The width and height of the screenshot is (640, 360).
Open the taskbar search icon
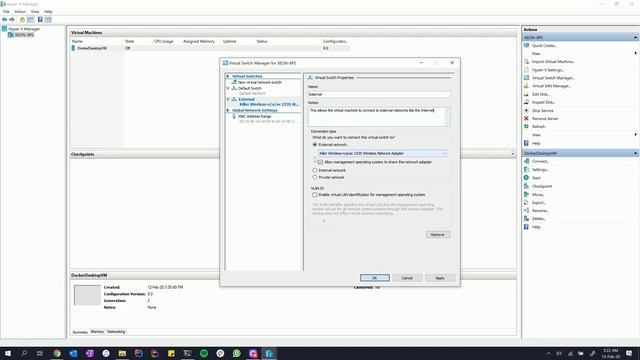pyautogui.click(x=24, y=353)
